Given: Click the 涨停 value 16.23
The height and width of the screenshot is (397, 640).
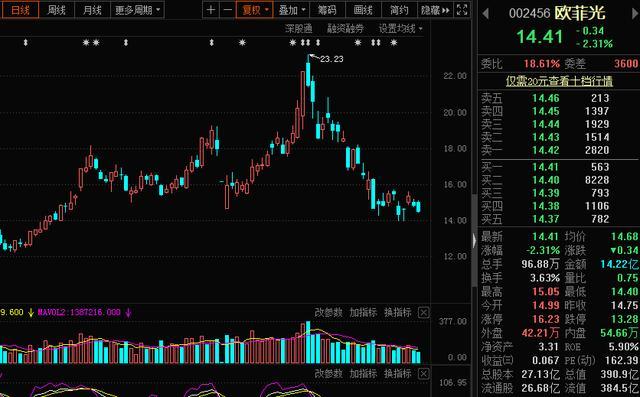Looking at the screenshot, I should tap(546, 319).
